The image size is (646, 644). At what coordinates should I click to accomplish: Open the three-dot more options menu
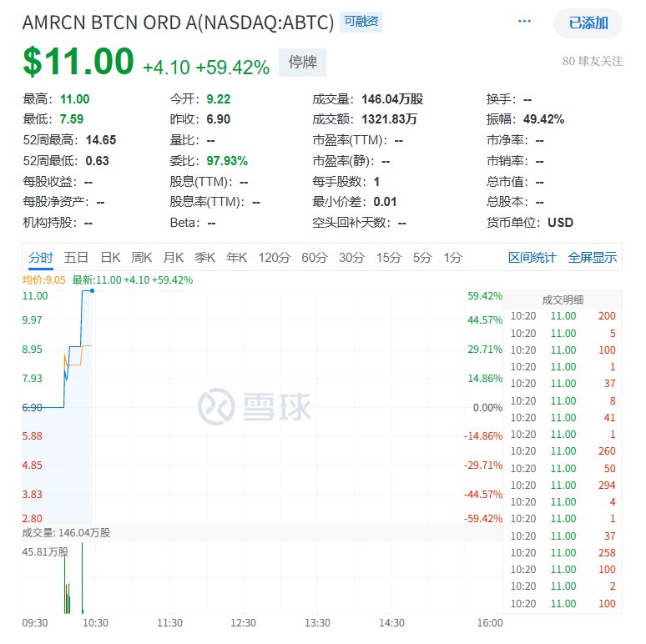click(x=524, y=22)
